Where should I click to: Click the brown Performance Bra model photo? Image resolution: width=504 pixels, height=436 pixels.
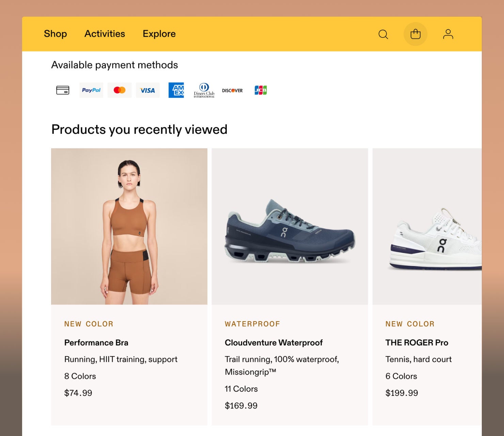tap(129, 227)
